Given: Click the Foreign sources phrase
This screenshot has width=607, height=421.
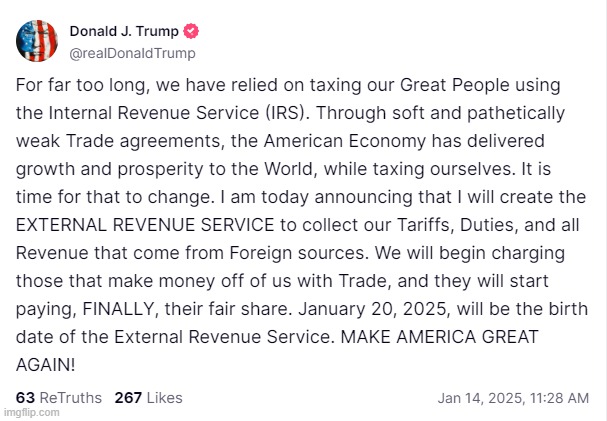Looking at the screenshot, I should [x=297, y=253].
